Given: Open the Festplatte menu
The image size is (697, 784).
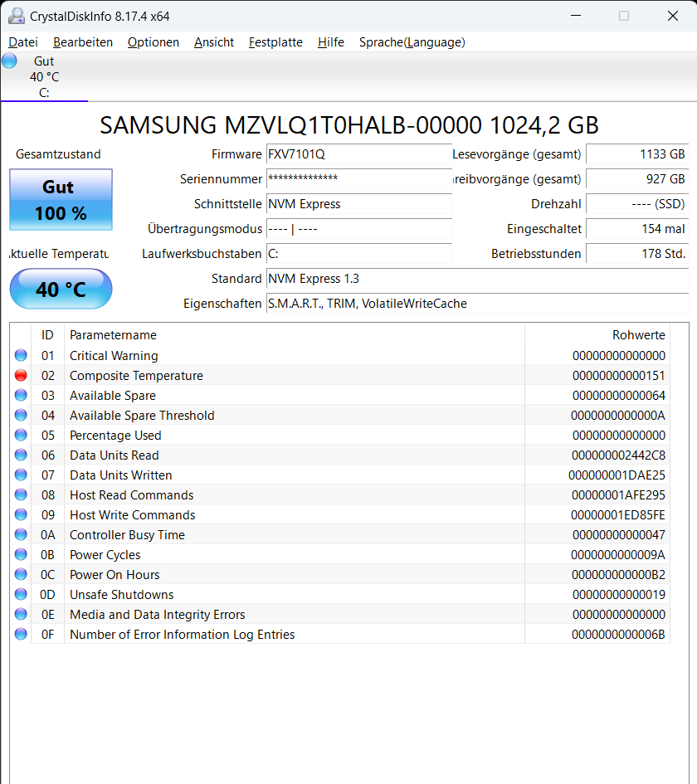Looking at the screenshot, I should [x=275, y=41].
